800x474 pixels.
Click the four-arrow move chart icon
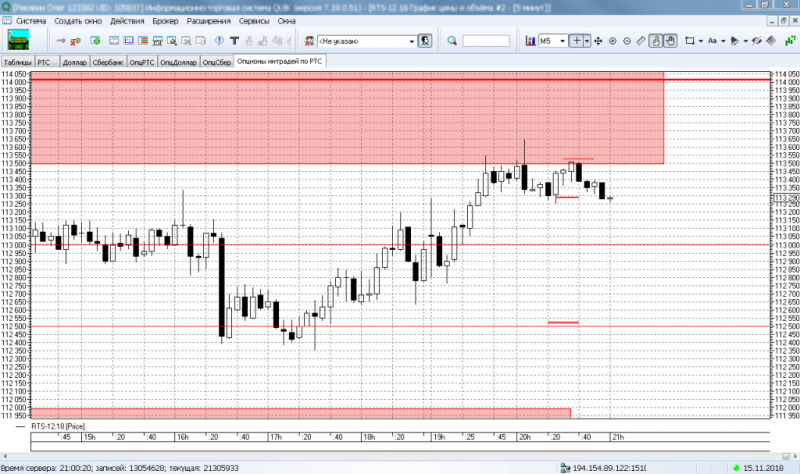(x=598, y=41)
